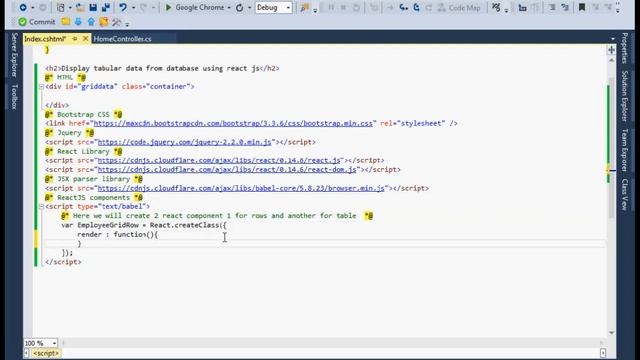Click the Google Chrome run button label
Image resolution: width=640 pixels, height=360 pixels.
(200, 7)
